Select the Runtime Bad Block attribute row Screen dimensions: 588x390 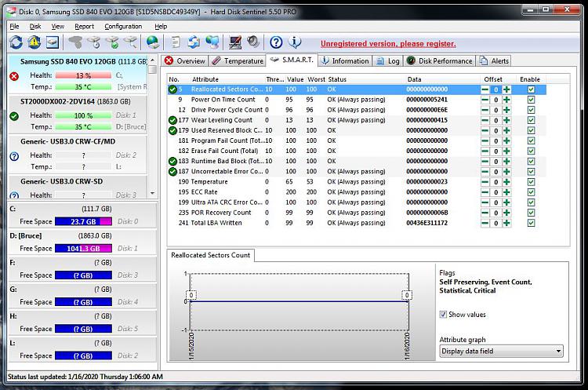356,162
